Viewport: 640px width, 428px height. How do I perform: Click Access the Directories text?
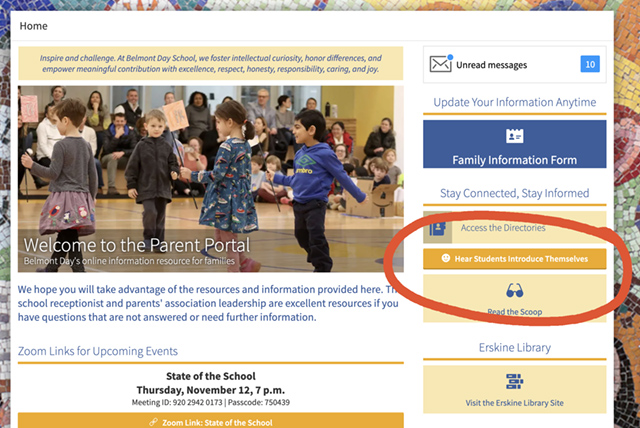click(503, 228)
